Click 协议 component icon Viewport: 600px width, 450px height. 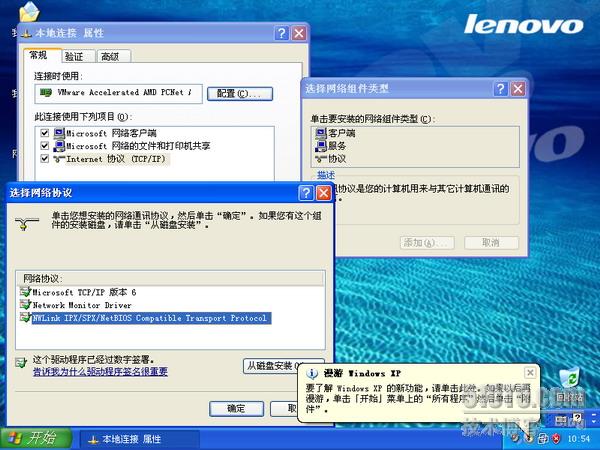coord(321,158)
